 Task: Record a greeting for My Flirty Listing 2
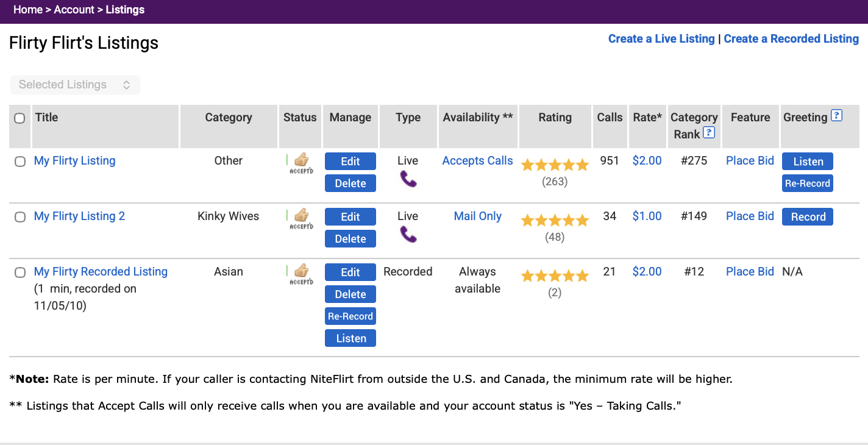pos(808,217)
